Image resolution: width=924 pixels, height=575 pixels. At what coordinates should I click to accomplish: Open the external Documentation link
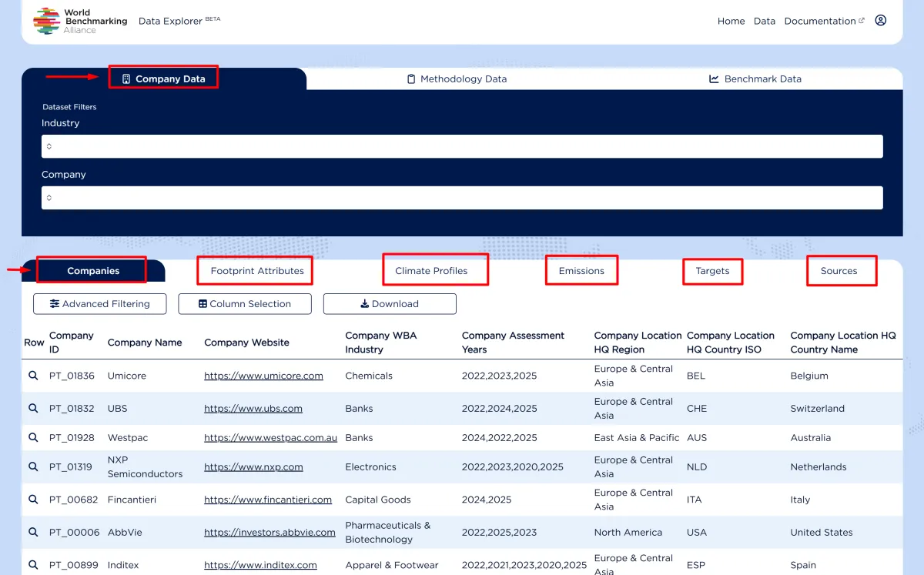[824, 21]
